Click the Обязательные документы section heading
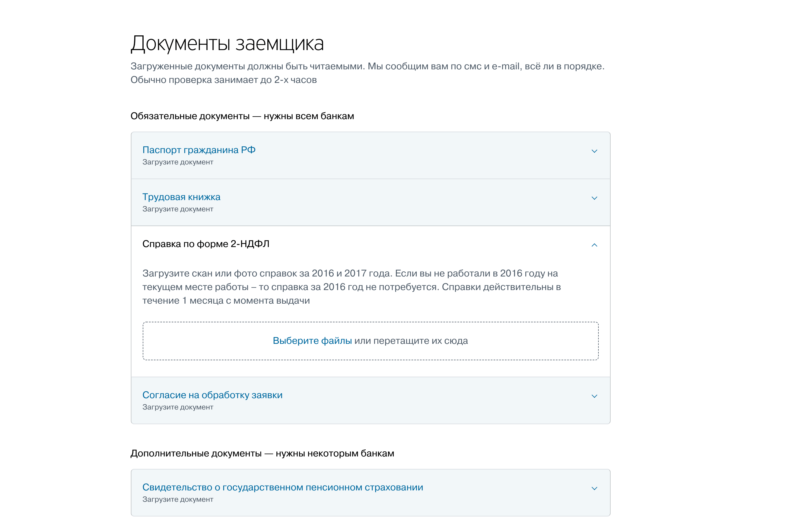Image resolution: width=793 pixels, height=532 pixels. click(x=242, y=116)
